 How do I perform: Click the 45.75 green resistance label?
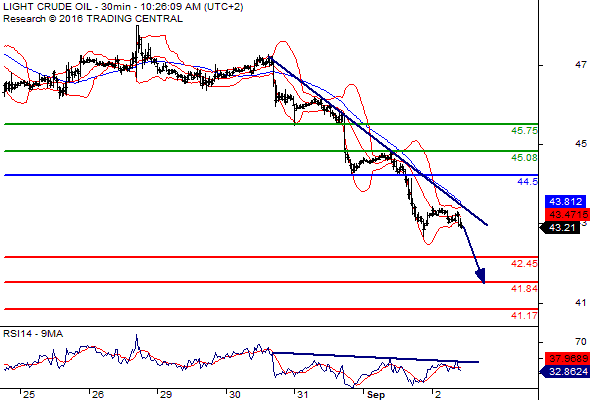tap(524, 131)
